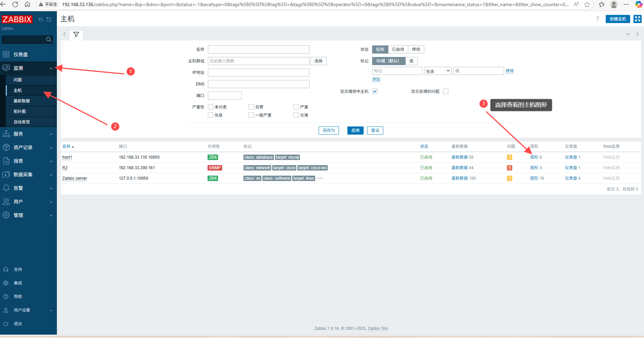Expand the 资产记录 menu chevron
The image size is (644, 338).
(x=51, y=148)
